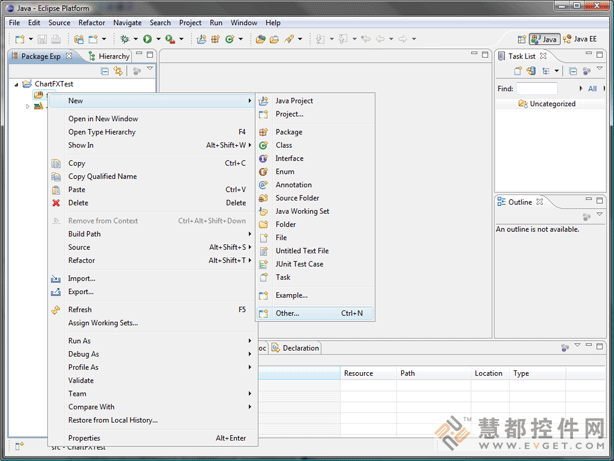This screenshot has height=461, width=614.
Task: Switch to the Declaration tab
Action: [296, 348]
